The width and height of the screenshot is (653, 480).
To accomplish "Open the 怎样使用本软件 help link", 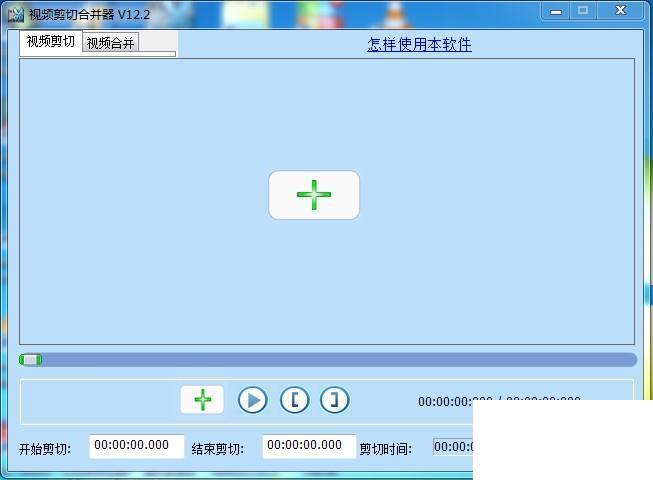I will 419,44.
